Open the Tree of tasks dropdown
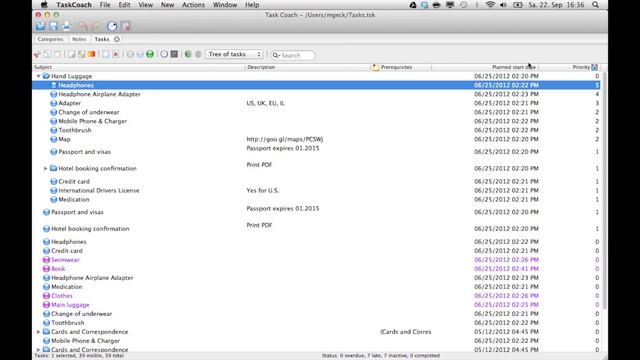This screenshot has height=360, width=640. point(234,54)
